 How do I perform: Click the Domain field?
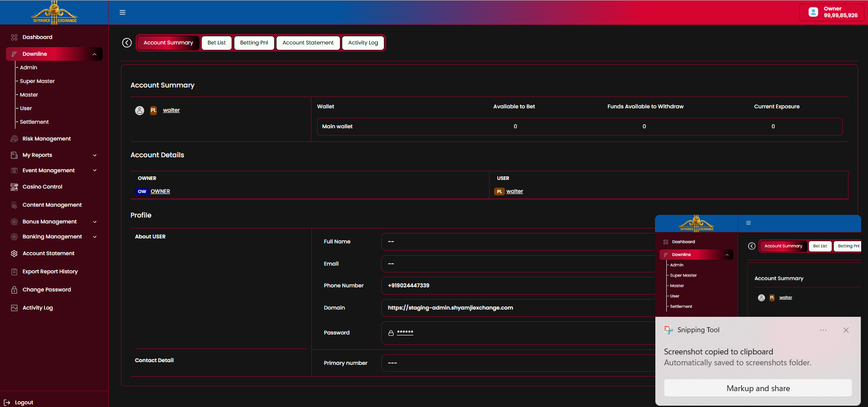point(518,308)
